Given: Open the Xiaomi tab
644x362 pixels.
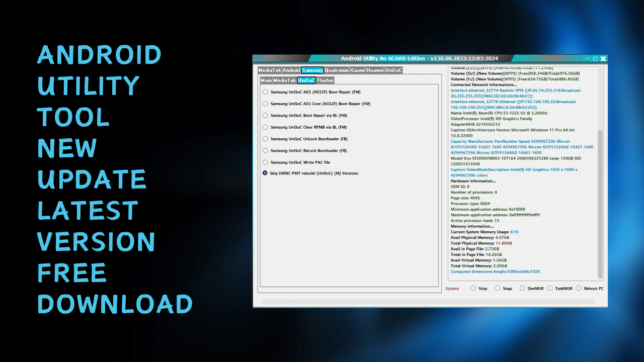Looking at the screenshot, I should click(357, 70).
